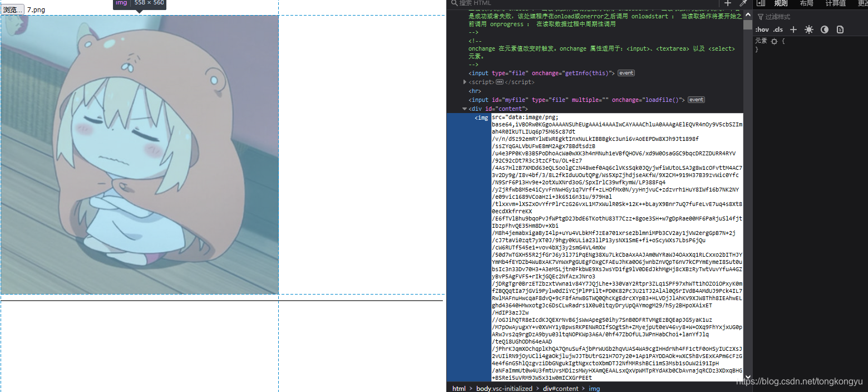The image size is (868, 392).
Task: Click the previewed anime image on page
Action: point(139,154)
